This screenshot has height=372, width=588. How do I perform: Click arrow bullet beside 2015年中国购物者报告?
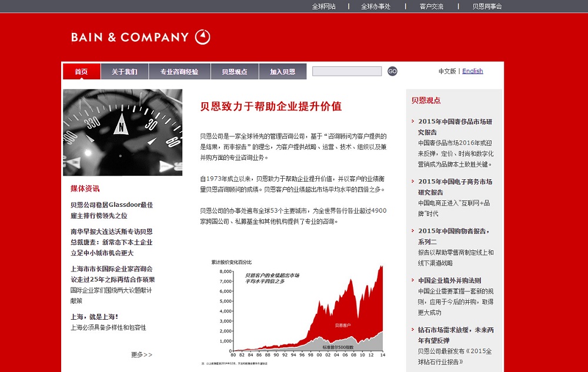pyautogui.click(x=413, y=230)
